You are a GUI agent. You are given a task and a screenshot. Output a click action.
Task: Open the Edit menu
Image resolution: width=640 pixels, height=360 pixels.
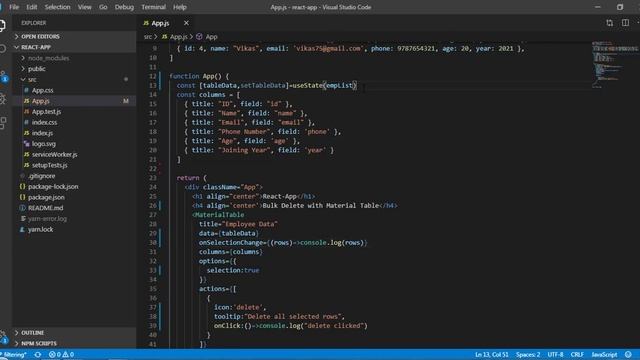pos(32,7)
